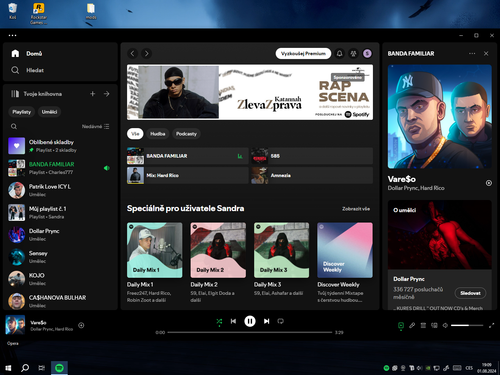Open more options in BANDA FAMILIAR panel
500x375 pixels.
tap(472, 54)
